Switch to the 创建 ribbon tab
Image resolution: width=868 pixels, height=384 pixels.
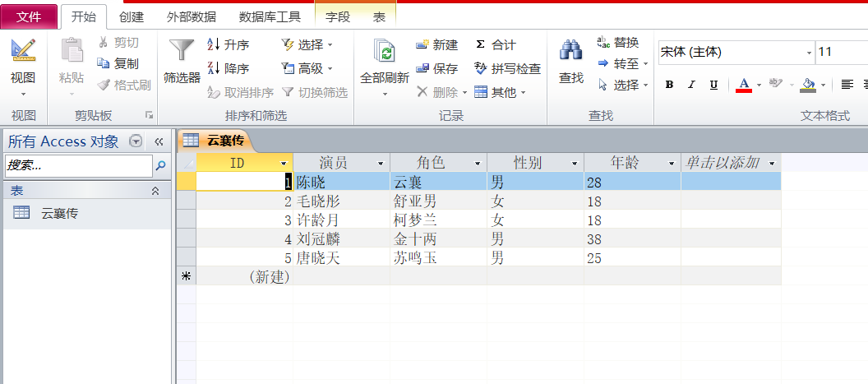click(132, 16)
